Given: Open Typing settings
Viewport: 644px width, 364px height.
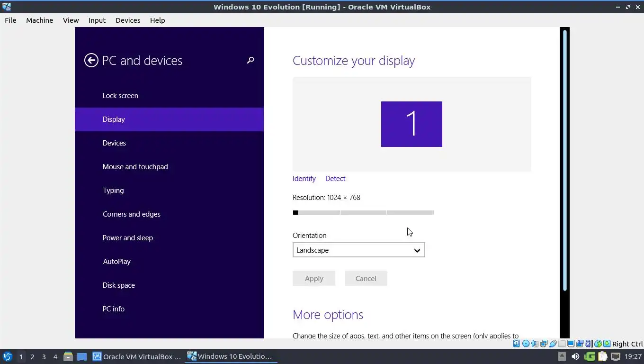Looking at the screenshot, I should tap(169, 190).
